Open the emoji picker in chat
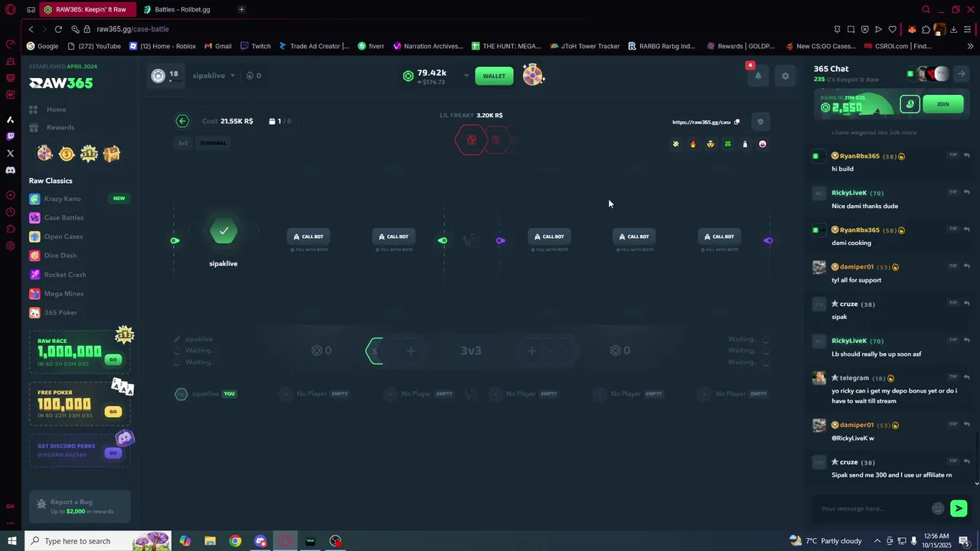This screenshot has width=980, height=551. (x=938, y=508)
